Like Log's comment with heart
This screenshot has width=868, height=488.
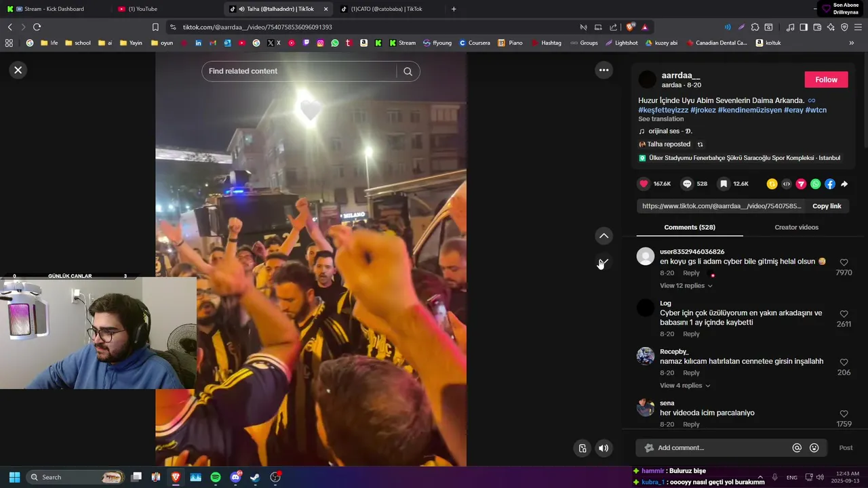point(844,314)
